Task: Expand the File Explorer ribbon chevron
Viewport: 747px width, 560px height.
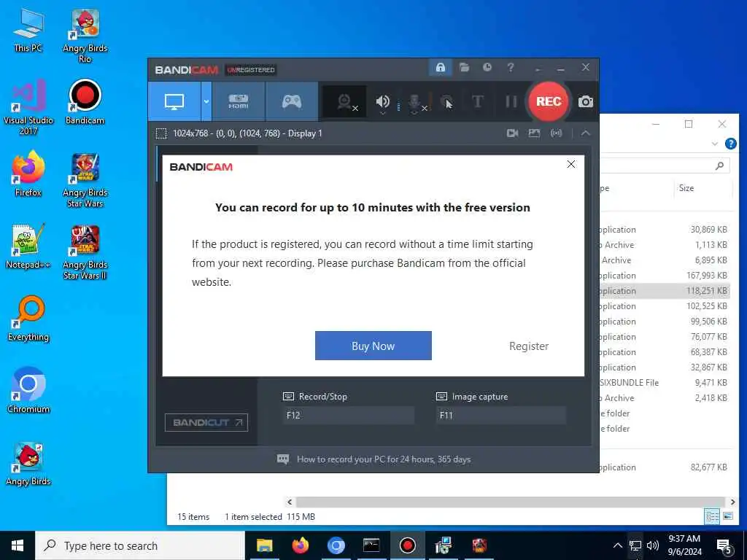Action: click(x=714, y=144)
